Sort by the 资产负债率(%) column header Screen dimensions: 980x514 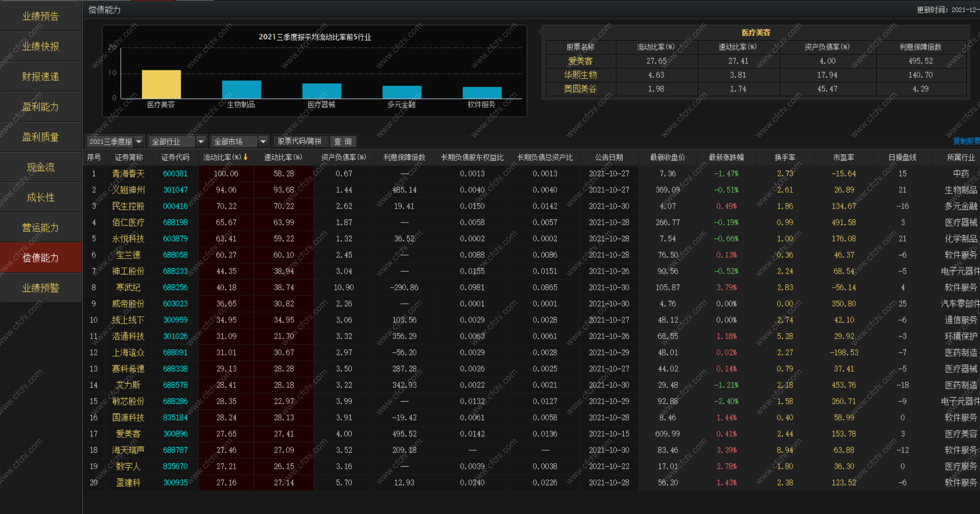coord(344,158)
